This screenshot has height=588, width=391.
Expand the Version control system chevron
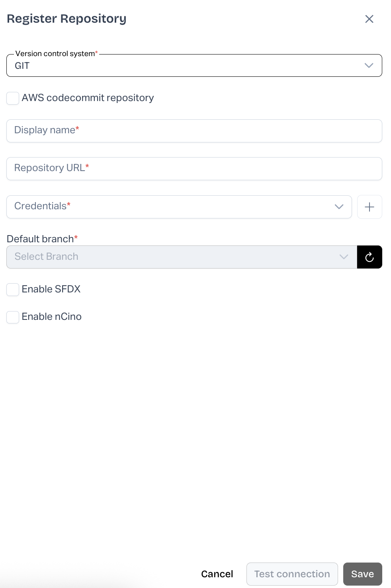[369, 66]
